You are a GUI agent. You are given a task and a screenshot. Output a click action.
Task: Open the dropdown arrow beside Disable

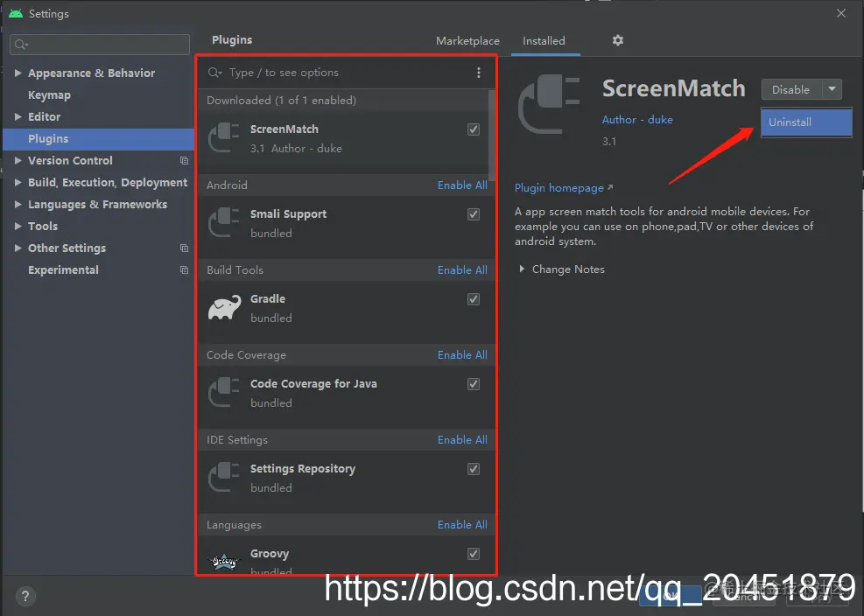point(832,89)
